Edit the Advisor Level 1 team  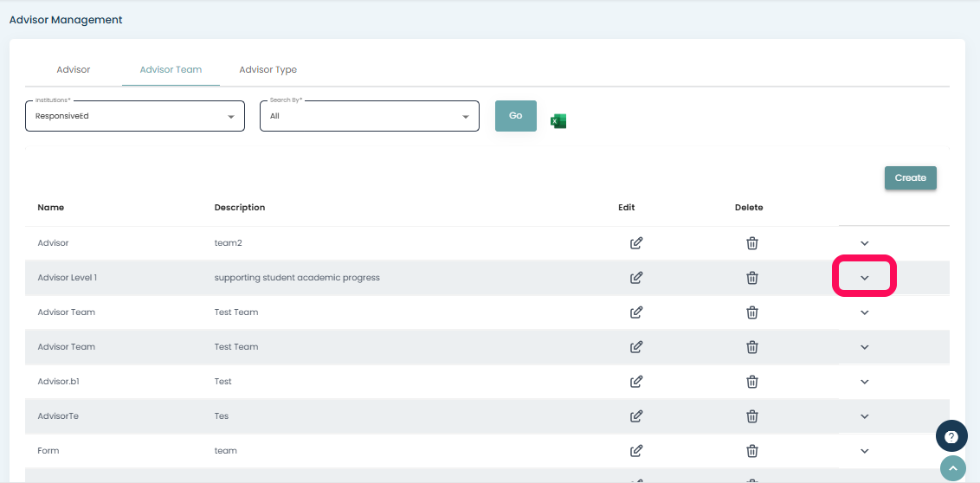click(636, 278)
